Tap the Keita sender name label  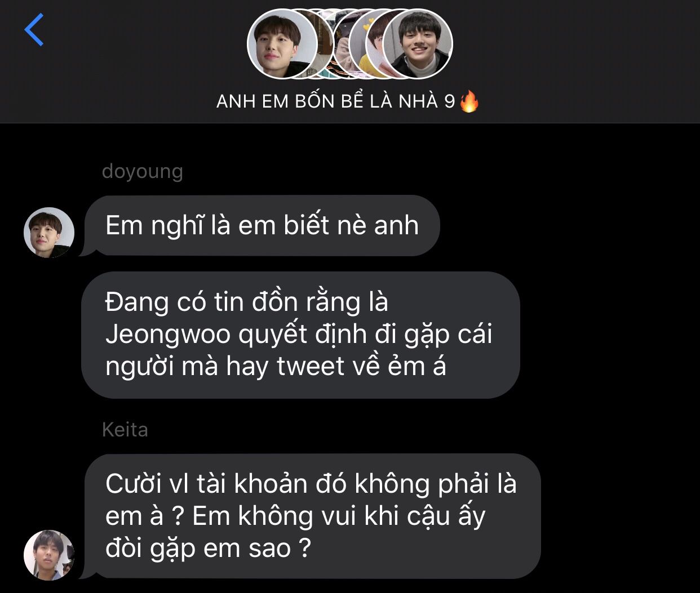125,430
